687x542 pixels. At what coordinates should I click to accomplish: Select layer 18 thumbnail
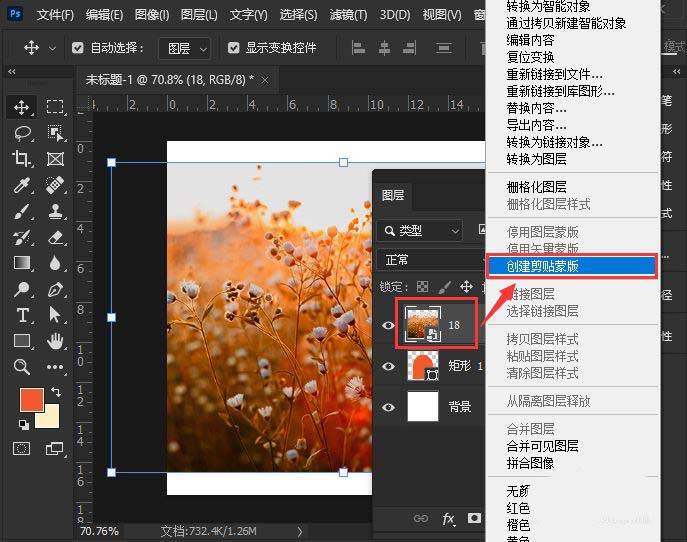(422, 324)
